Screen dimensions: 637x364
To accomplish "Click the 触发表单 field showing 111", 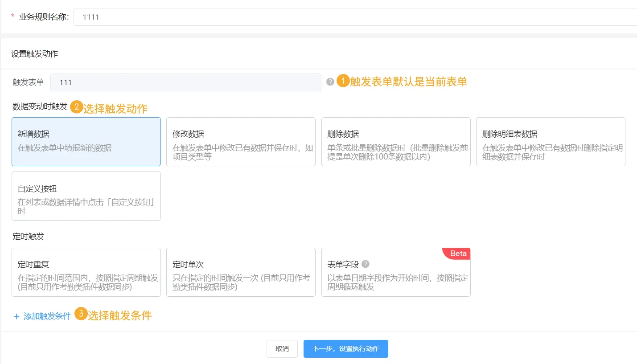I will click(185, 82).
